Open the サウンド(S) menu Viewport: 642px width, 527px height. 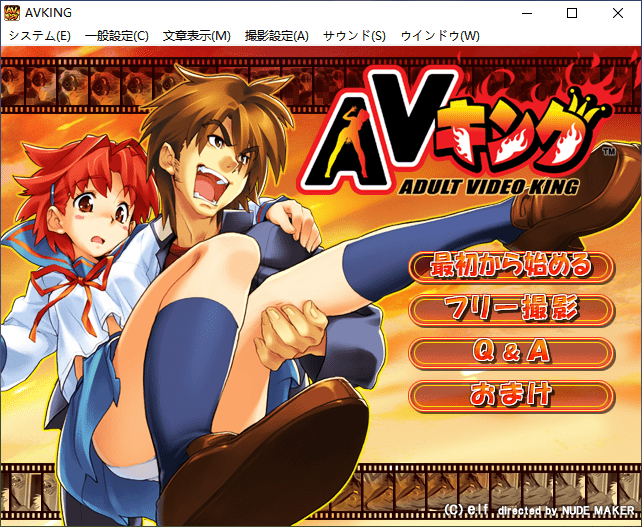(354, 36)
